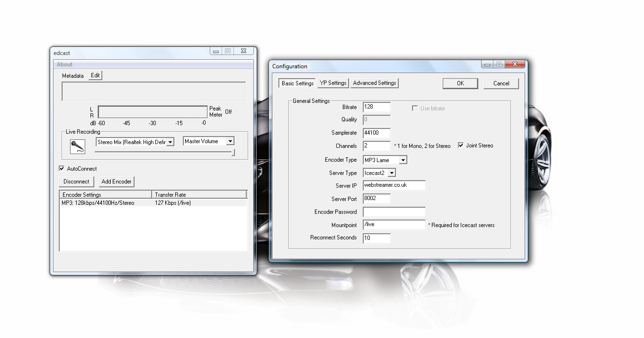Open the Advanced Settings tab
644x338 pixels.
pyautogui.click(x=374, y=83)
